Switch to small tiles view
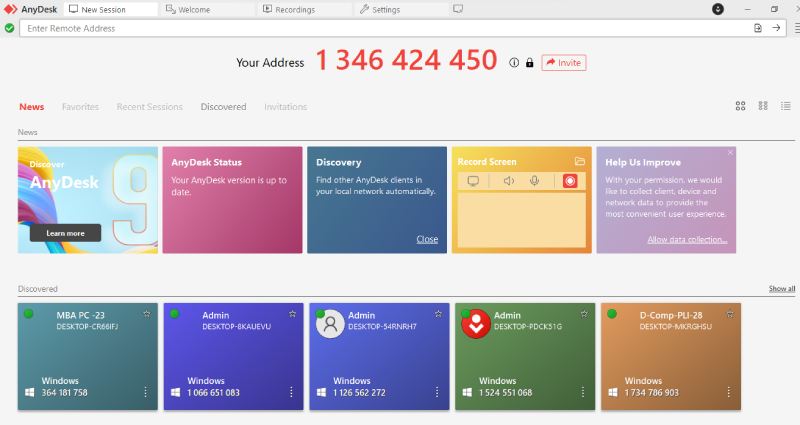 click(763, 106)
